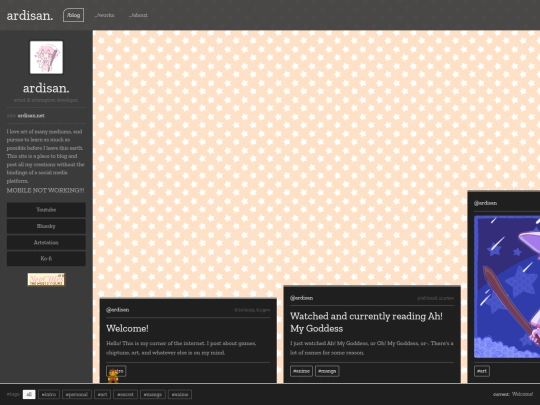Click the #art tag on the artwork post

point(482,371)
